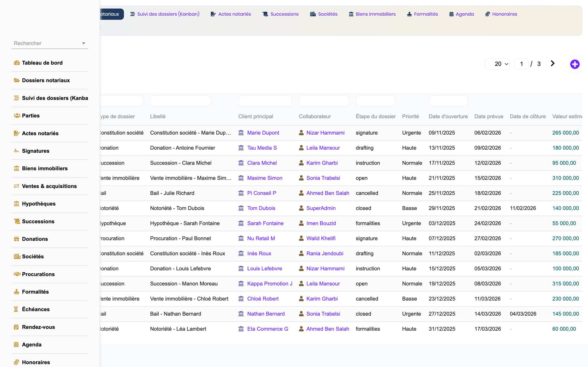
Task: Click the closing date 04/03/2026
Action: (x=523, y=314)
